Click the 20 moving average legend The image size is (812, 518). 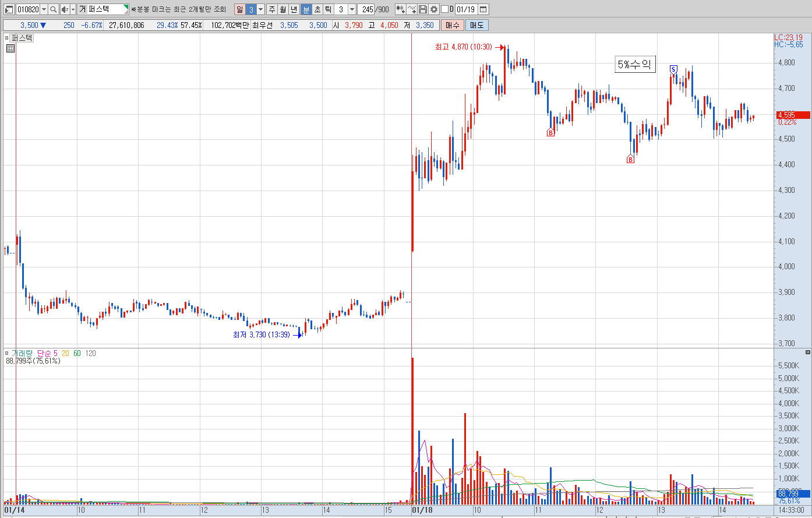(65, 353)
